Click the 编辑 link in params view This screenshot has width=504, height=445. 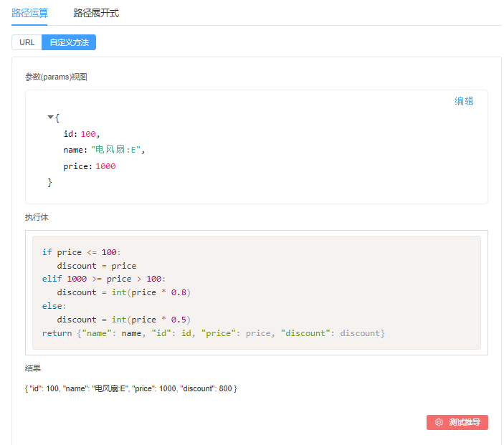coord(464,101)
